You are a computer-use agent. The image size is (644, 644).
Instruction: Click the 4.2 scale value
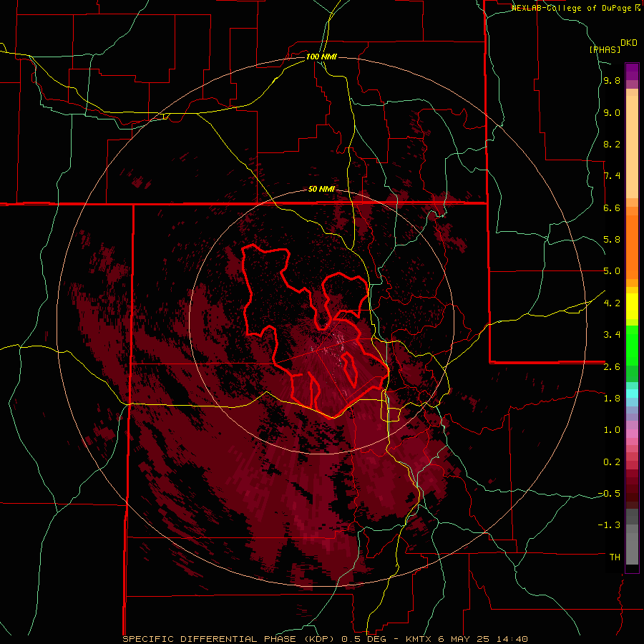(x=612, y=303)
